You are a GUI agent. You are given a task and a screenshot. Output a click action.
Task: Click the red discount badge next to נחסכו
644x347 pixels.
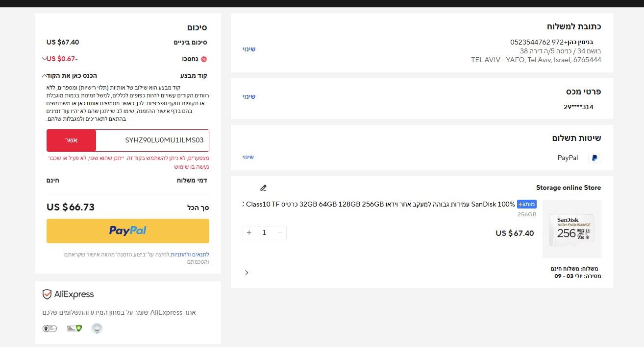(204, 59)
